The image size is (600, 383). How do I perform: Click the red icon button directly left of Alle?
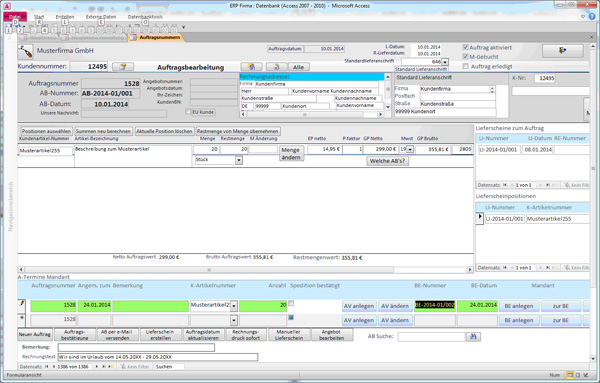click(276, 67)
